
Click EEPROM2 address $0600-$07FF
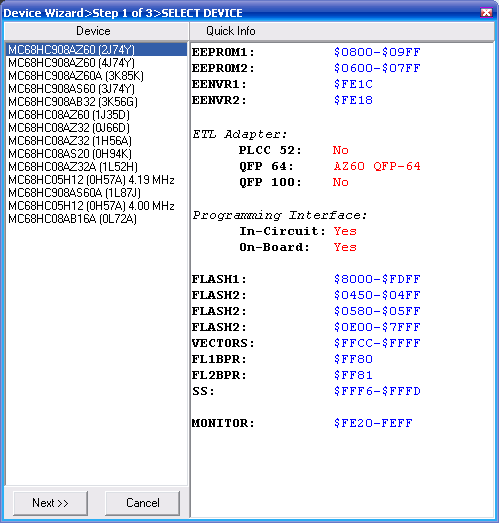point(377,68)
